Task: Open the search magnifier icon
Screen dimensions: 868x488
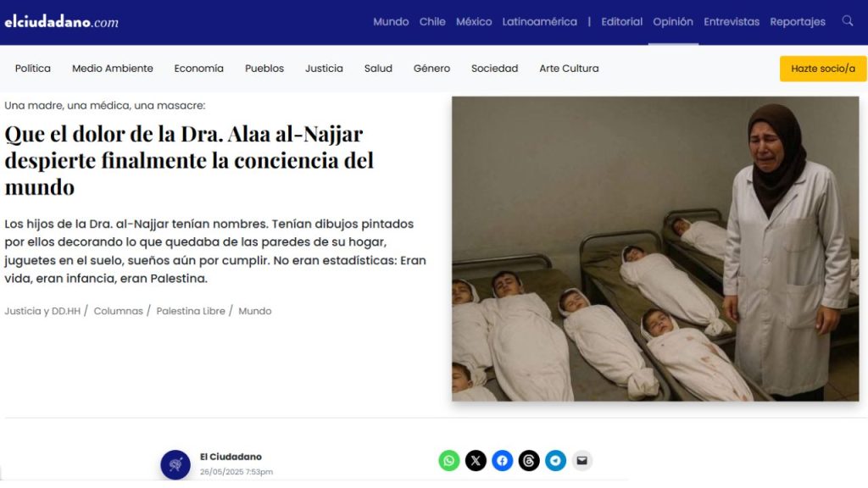Action: (847, 21)
